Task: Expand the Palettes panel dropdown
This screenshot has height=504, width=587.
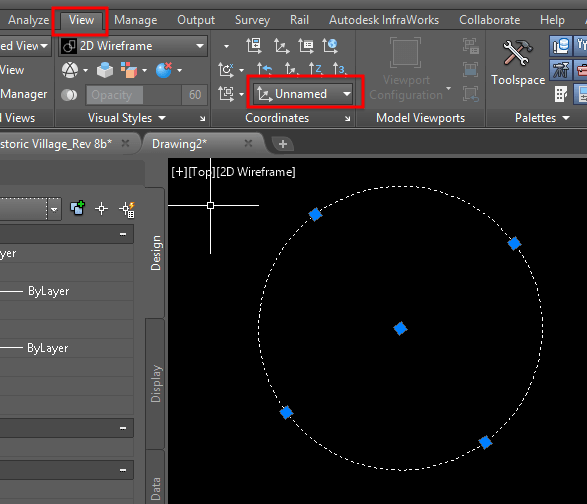Action: pyautogui.click(x=566, y=118)
